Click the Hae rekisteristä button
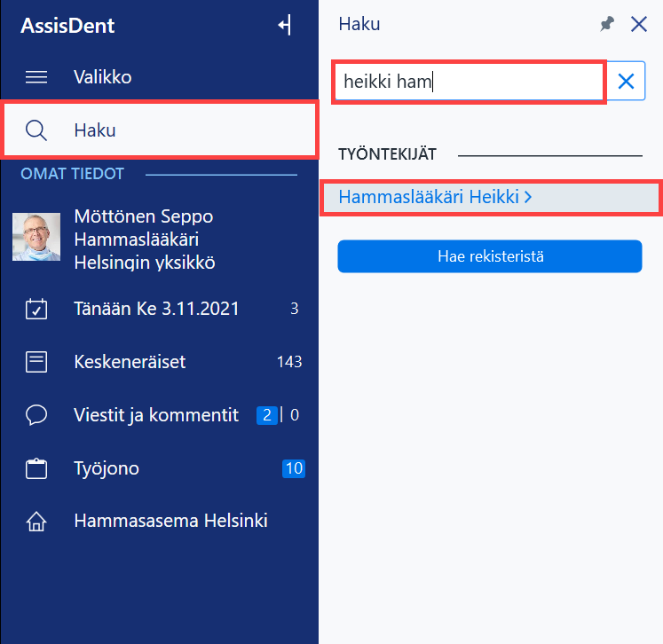663x644 pixels. coord(490,256)
